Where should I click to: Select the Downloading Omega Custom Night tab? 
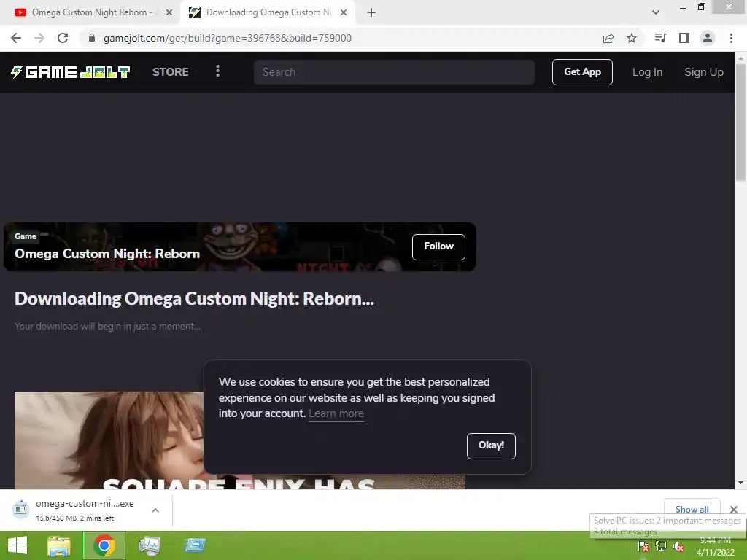coord(268,12)
